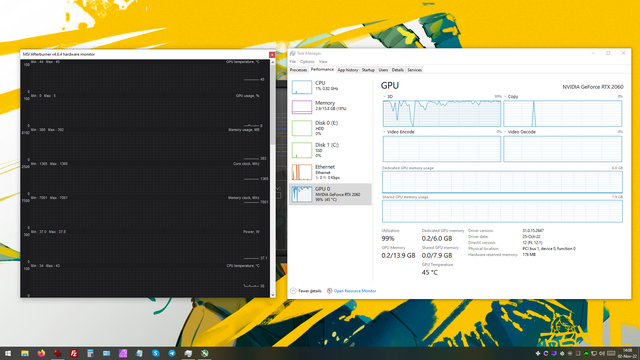640x360 pixels.
Task: Switch to Task Manager taskbar icon
Action: coord(188,353)
